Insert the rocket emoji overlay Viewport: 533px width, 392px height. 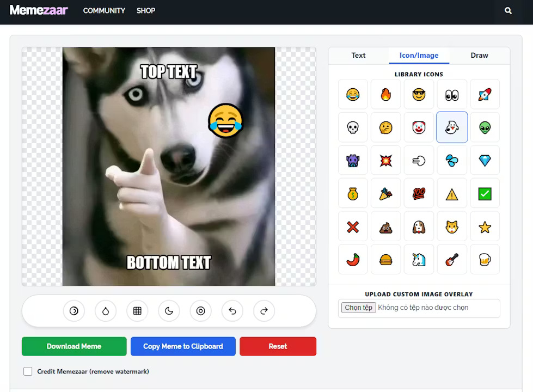[x=485, y=94]
